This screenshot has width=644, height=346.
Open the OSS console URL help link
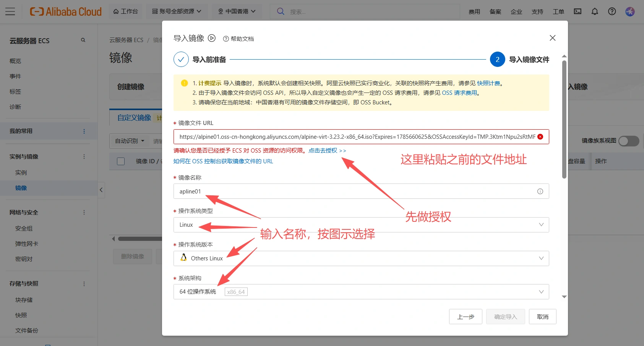point(223,161)
